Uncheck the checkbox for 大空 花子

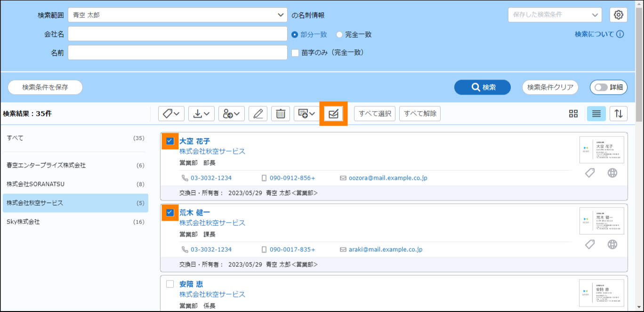coord(170,141)
